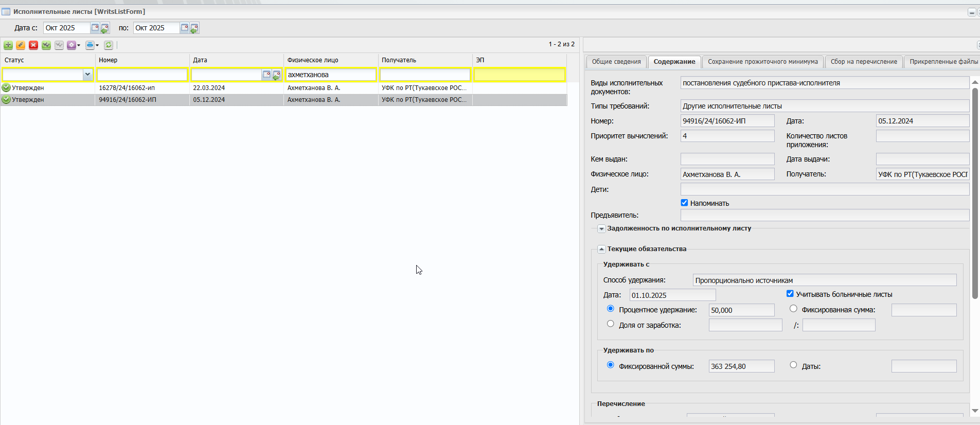This screenshot has width=980, height=425.
Task: Click green-arrow calendar icon beside 'по' field
Action: pyautogui.click(x=194, y=28)
